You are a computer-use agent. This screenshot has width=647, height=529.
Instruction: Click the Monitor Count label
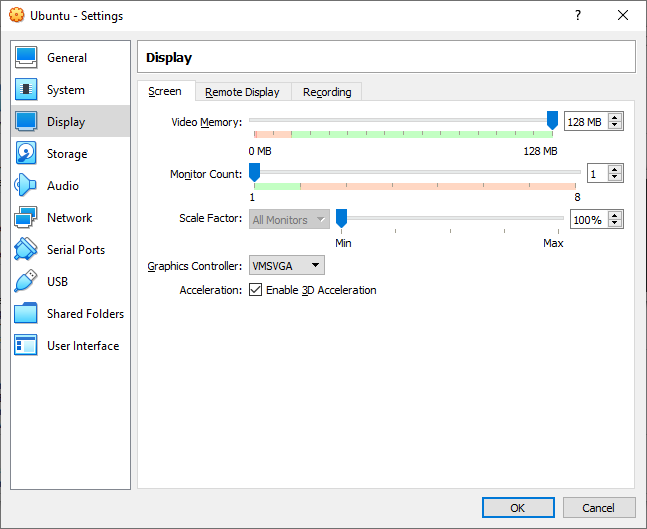pyautogui.click(x=206, y=174)
